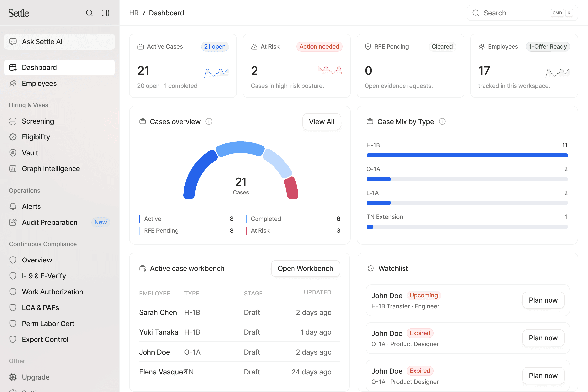Click the Screening scan icon
588x392 pixels.
click(x=13, y=121)
